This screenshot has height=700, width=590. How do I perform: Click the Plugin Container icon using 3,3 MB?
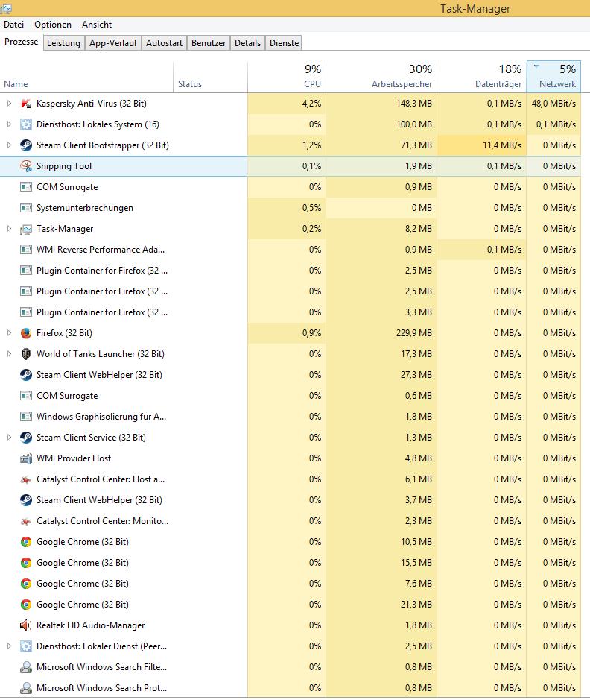click(x=26, y=312)
